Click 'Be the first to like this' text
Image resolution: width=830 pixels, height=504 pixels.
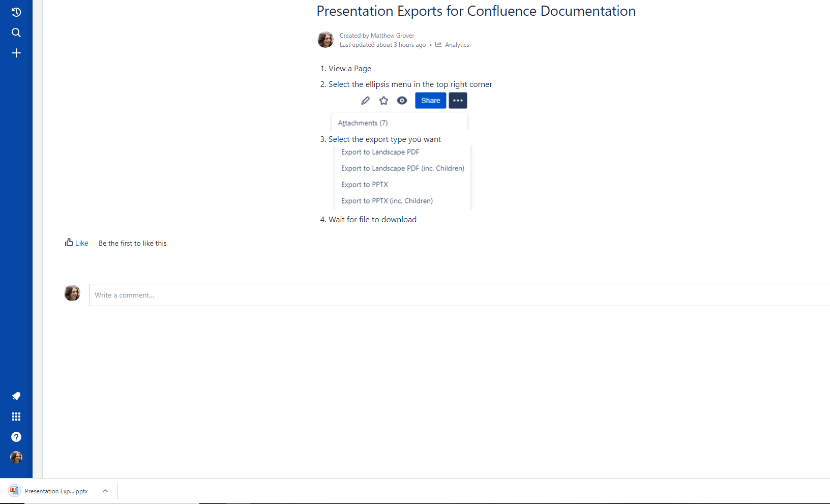pyautogui.click(x=133, y=243)
